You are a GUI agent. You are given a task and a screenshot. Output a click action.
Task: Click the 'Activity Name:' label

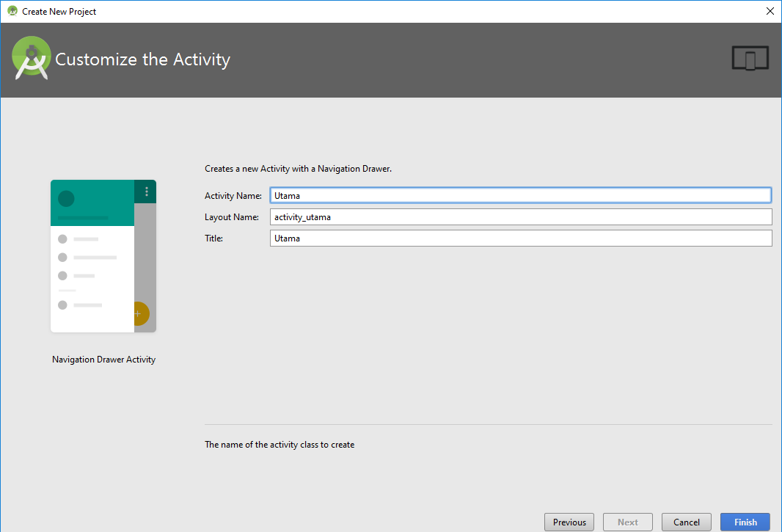233,196
